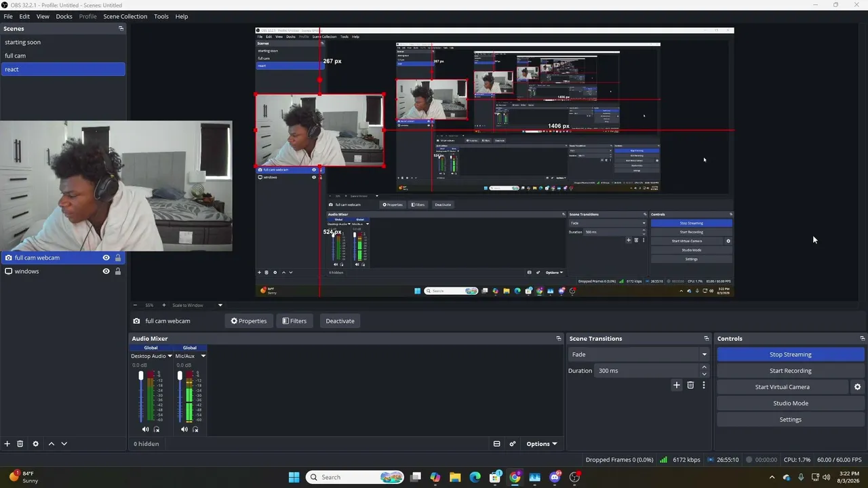This screenshot has height=488, width=868.
Task: Click Stop Streaming
Action: [x=791, y=354]
